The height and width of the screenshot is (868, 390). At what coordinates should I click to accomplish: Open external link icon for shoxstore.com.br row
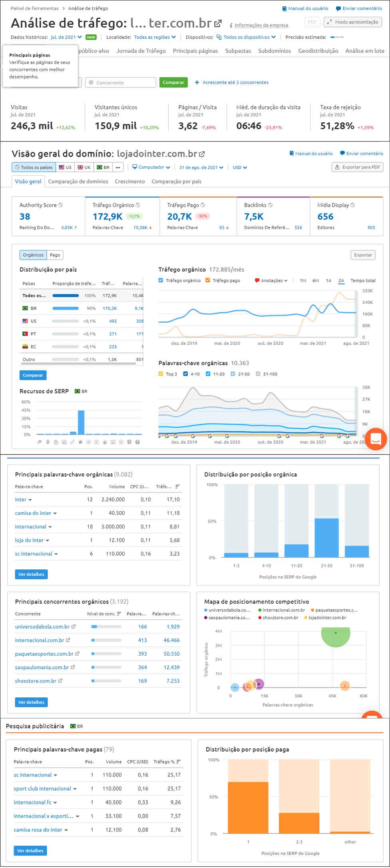[60, 681]
